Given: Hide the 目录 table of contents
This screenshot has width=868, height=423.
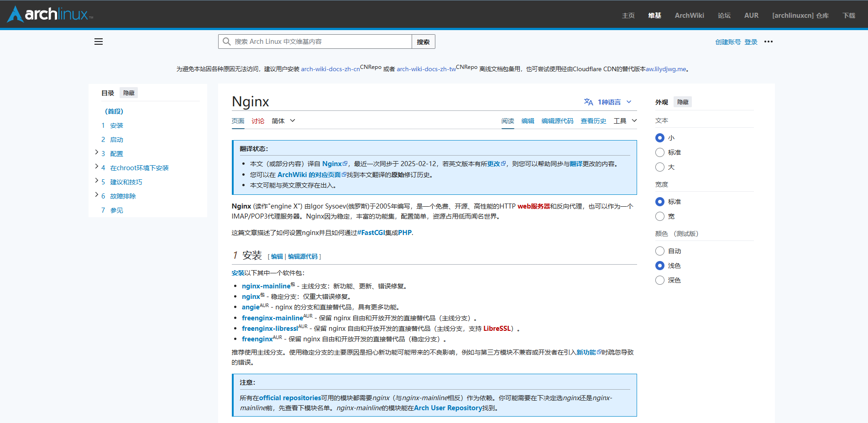Looking at the screenshot, I should [129, 93].
